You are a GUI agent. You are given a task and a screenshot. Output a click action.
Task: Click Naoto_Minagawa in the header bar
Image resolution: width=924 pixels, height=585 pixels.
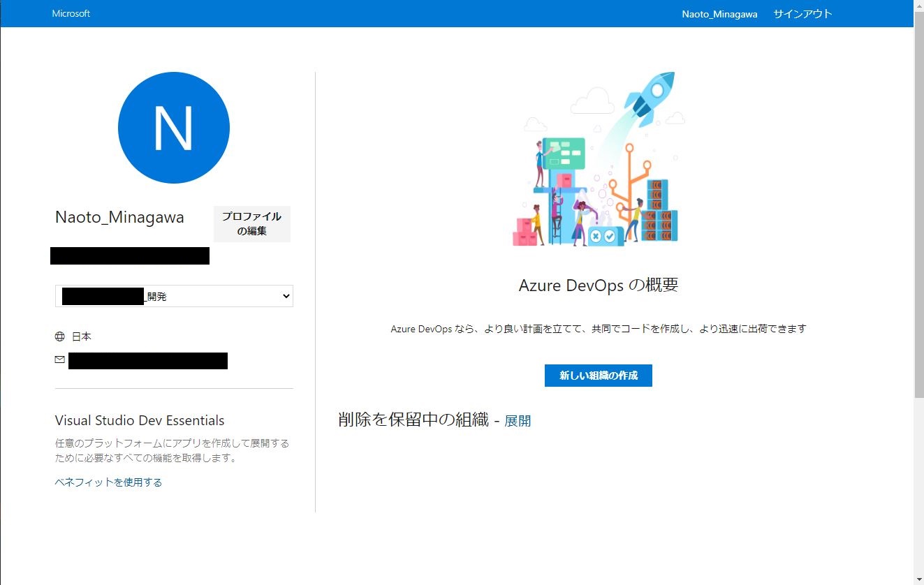pyautogui.click(x=719, y=13)
